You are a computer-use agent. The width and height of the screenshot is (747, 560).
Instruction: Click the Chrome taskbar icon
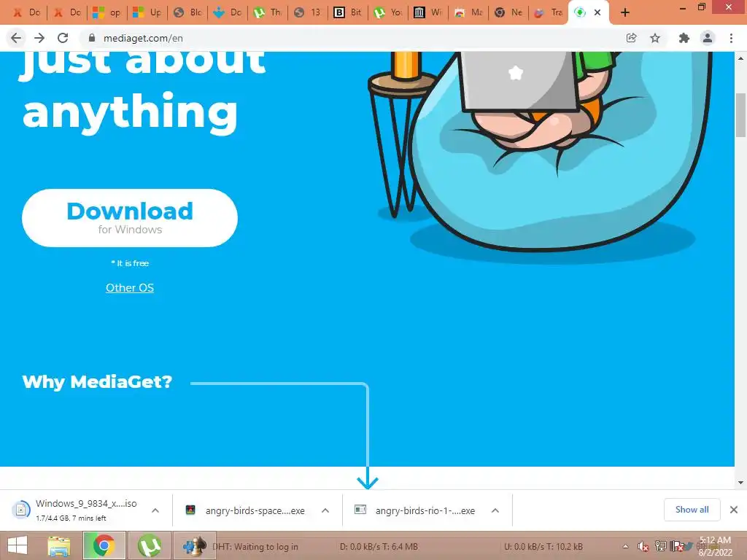coord(104,545)
